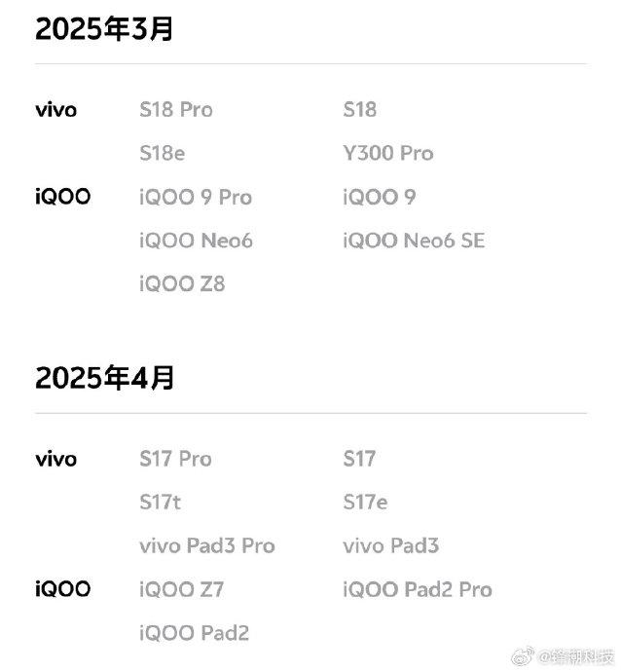Click the iQOO Z7 entry
Screen dimensions: 621x672
pos(182,590)
